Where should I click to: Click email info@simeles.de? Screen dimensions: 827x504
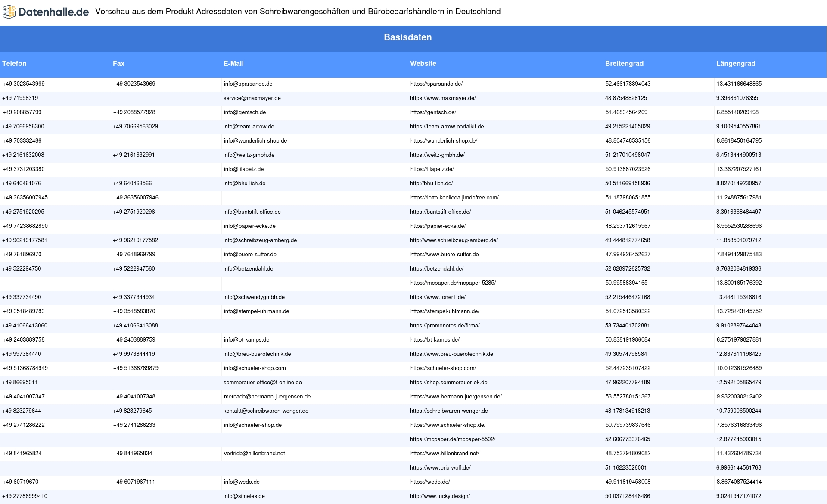244,496
